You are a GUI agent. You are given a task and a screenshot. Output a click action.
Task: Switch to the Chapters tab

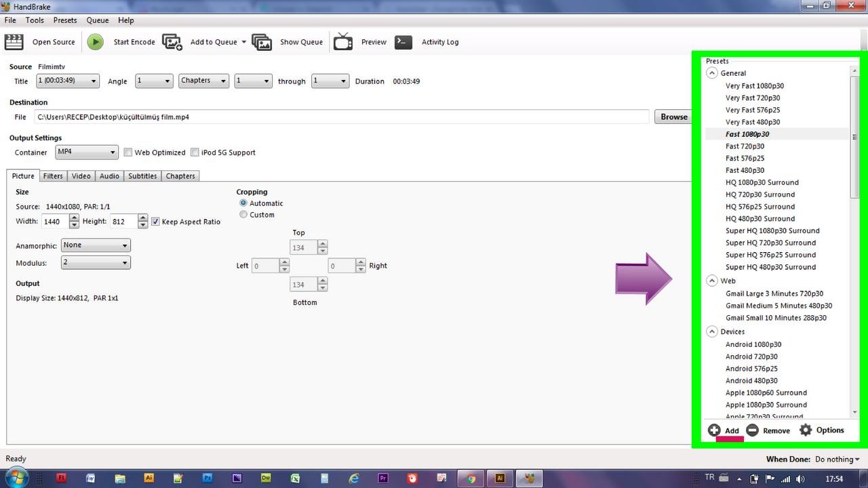click(180, 176)
